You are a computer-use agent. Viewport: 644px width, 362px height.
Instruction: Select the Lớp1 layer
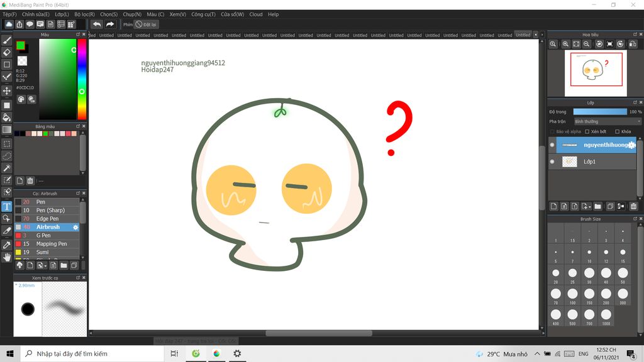(592, 162)
